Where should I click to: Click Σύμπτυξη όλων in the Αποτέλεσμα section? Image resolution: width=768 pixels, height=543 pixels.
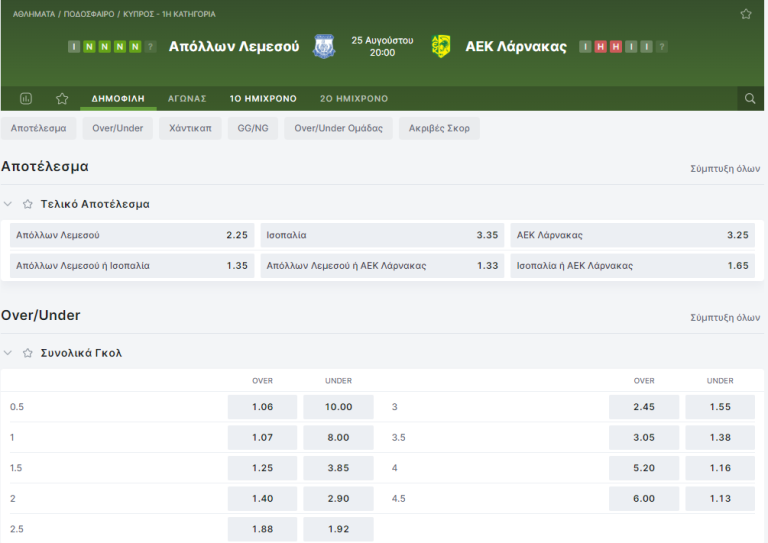coord(725,168)
